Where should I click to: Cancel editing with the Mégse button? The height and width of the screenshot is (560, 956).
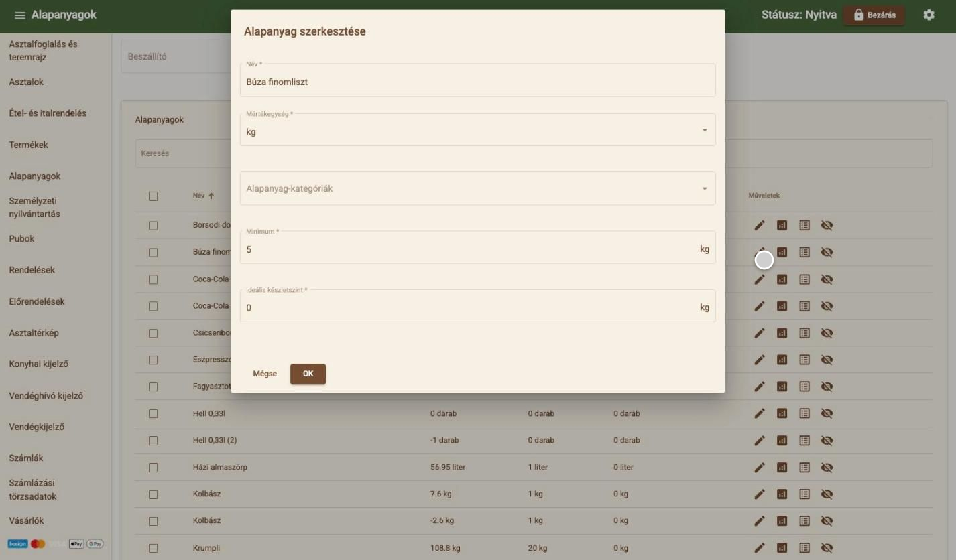[265, 374]
